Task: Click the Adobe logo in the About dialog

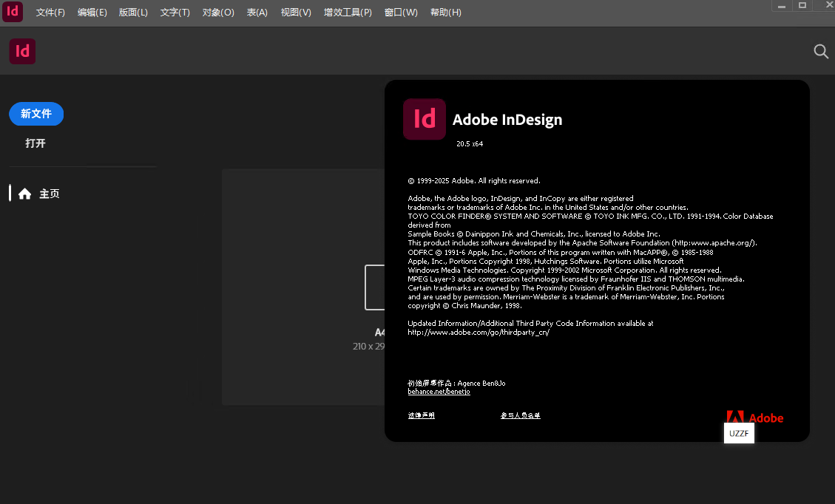Action: 754,418
